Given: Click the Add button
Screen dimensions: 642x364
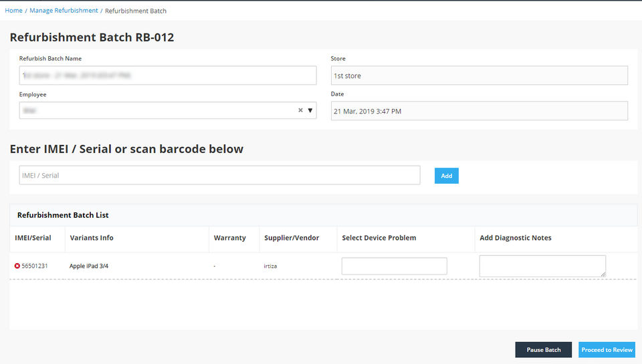Looking at the screenshot, I should click(x=446, y=176).
